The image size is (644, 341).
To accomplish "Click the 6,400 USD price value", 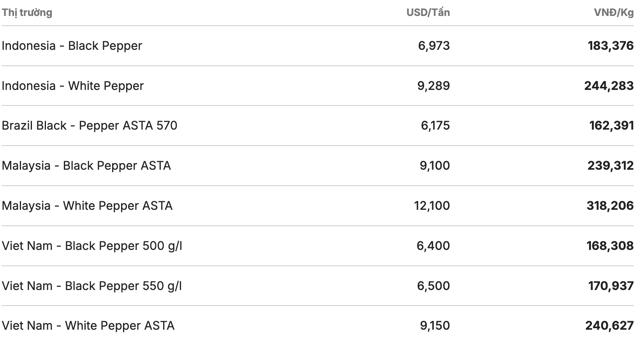I will click(x=433, y=246).
